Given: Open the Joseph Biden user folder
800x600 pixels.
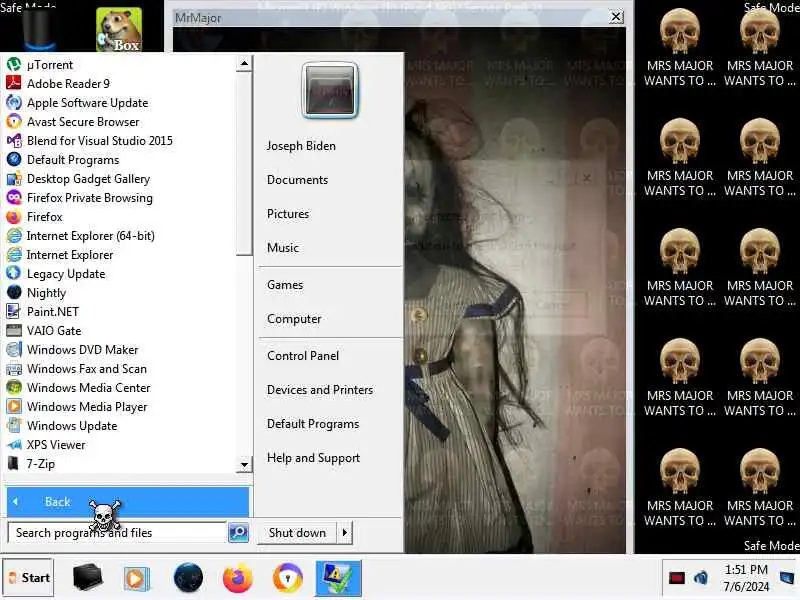Looking at the screenshot, I should 301,146.
